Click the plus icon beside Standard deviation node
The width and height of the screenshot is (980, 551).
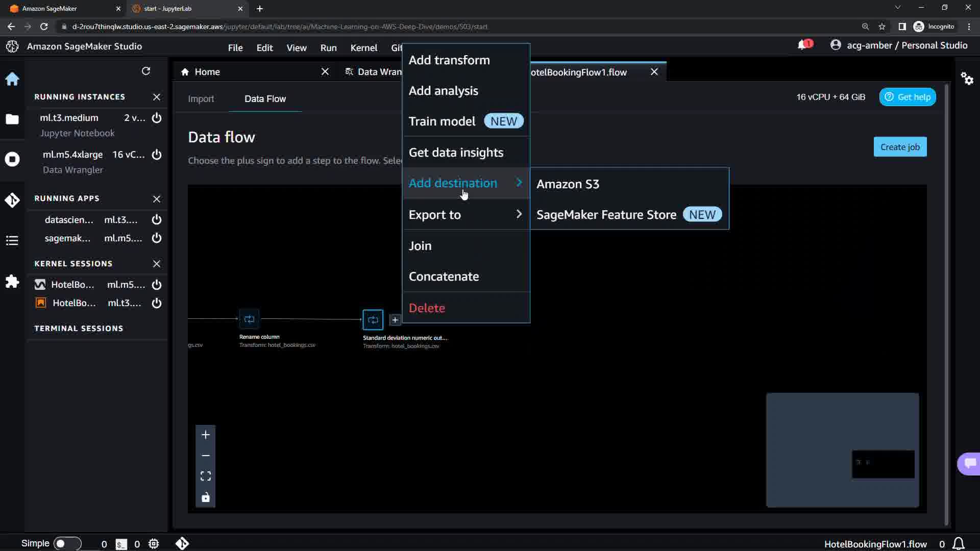(x=395, y=320)
